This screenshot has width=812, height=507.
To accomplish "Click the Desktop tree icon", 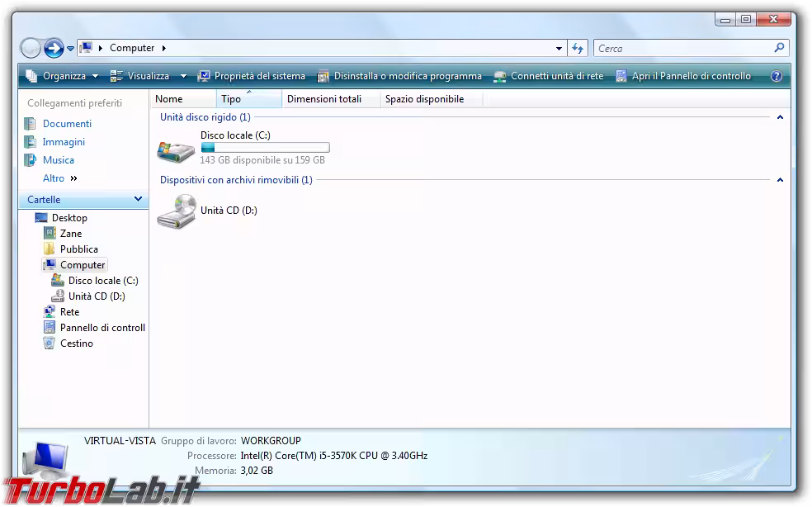I will click(x=41, y=218).
